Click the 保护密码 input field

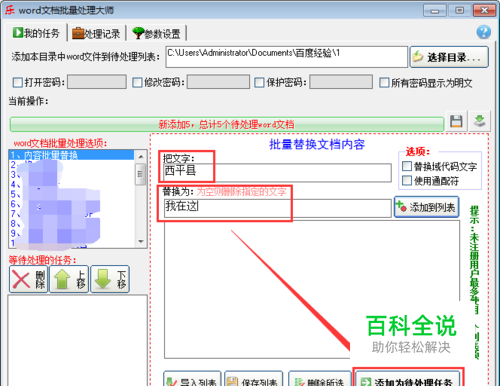click(341, 82)
